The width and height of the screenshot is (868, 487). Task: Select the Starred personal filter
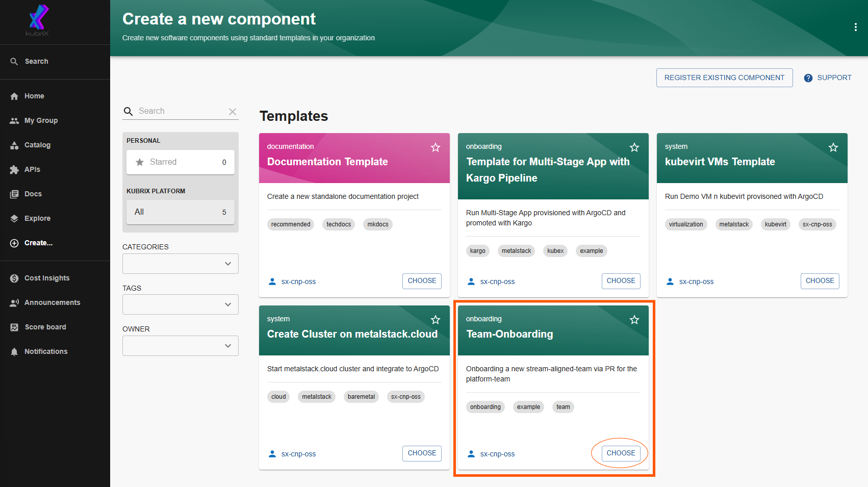click(x=181, y=162)
